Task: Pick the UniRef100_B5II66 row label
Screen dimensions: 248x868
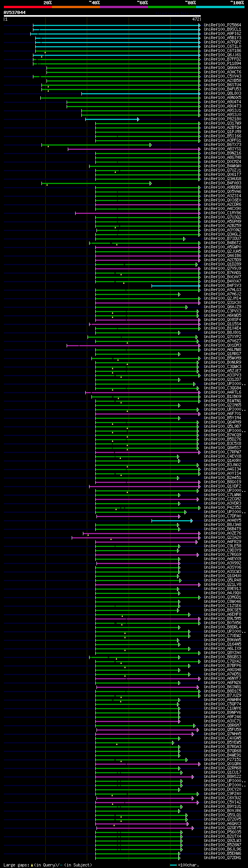Action: point(222,136)
